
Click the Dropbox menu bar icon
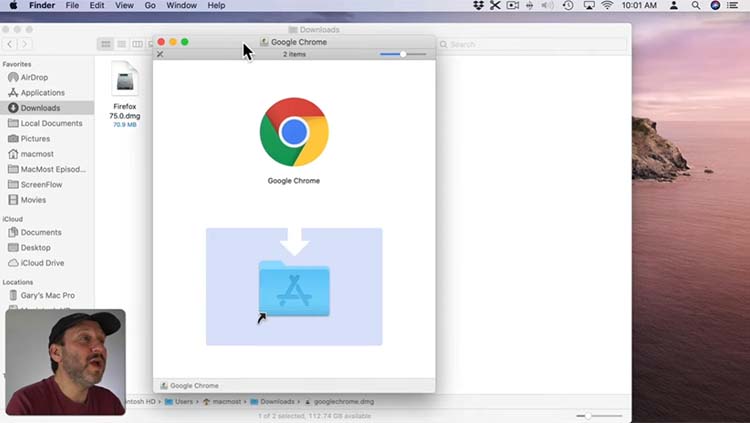coord(478,5)
